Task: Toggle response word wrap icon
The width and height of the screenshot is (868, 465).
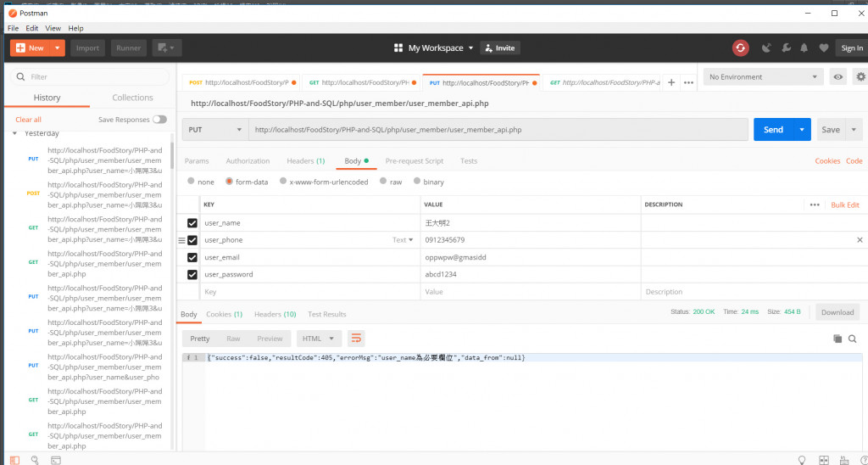Action: [x=356, y=339]
